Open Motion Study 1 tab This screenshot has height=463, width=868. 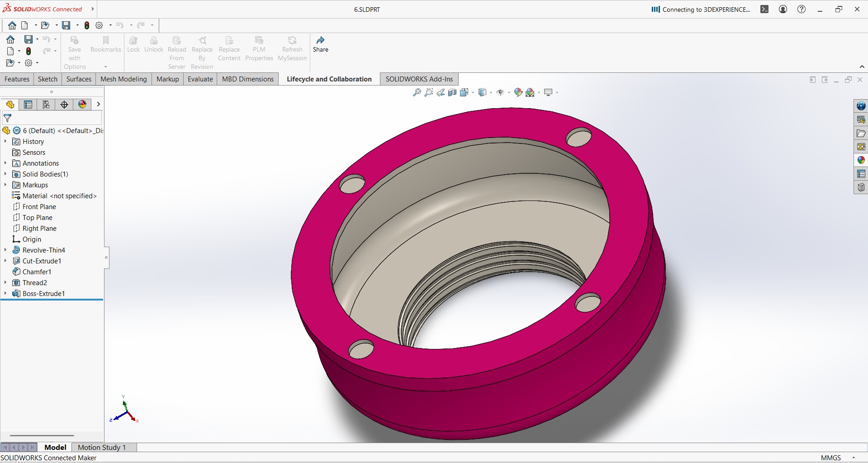pyautogui.click(x=102, y=447)
